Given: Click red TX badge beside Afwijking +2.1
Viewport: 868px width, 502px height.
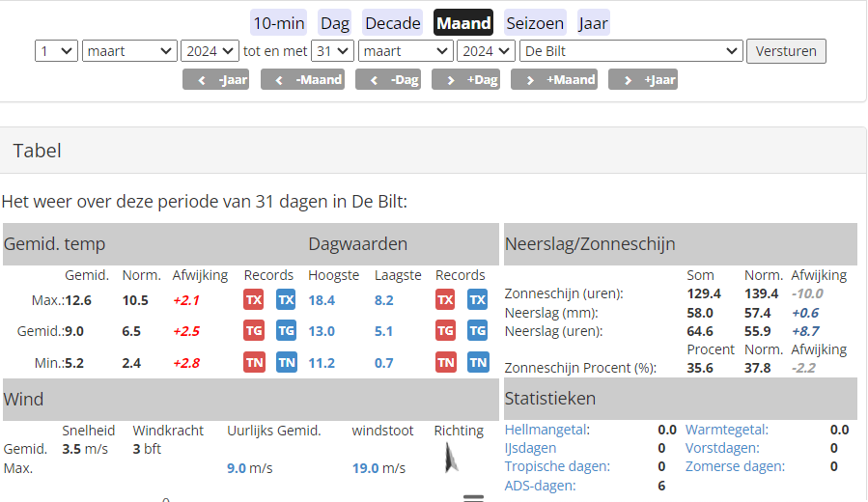Looking at the screenshot, I should [253, 299].
